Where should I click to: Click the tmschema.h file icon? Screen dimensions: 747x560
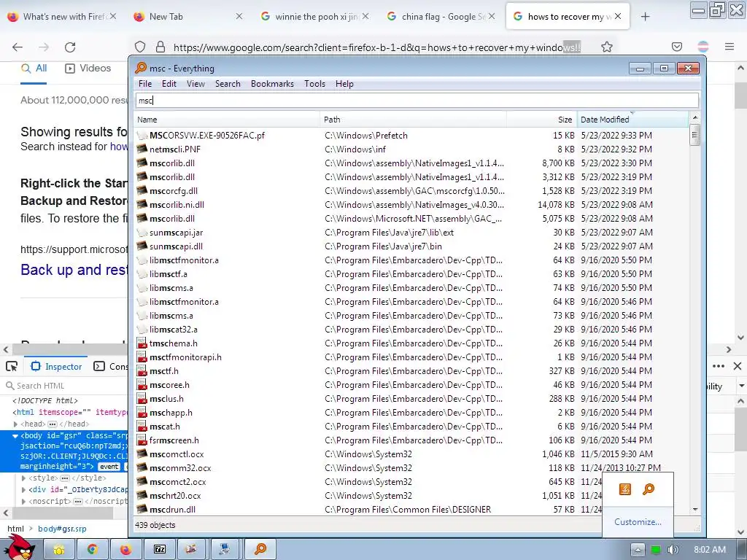[142, 343]
